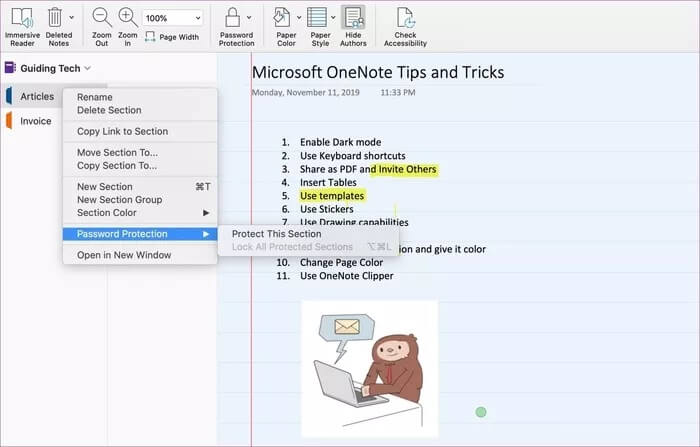Open Password Protection lock icon
Screen dimensions: 700x447
tap(236, 18)
